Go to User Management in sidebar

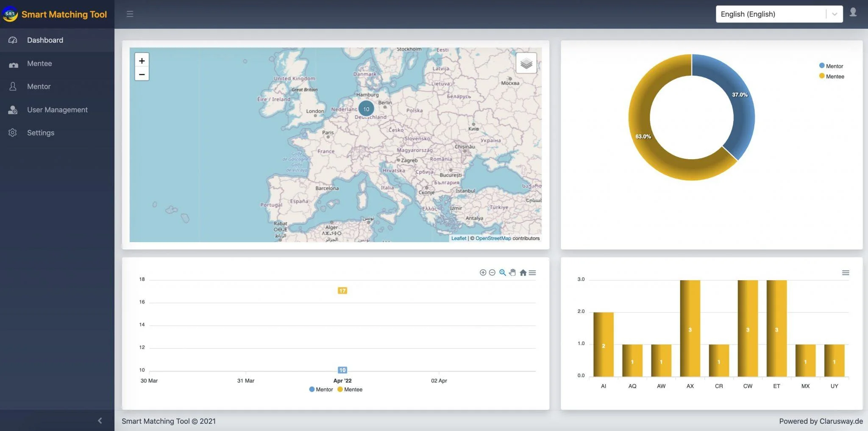click(x=57, y=110)
